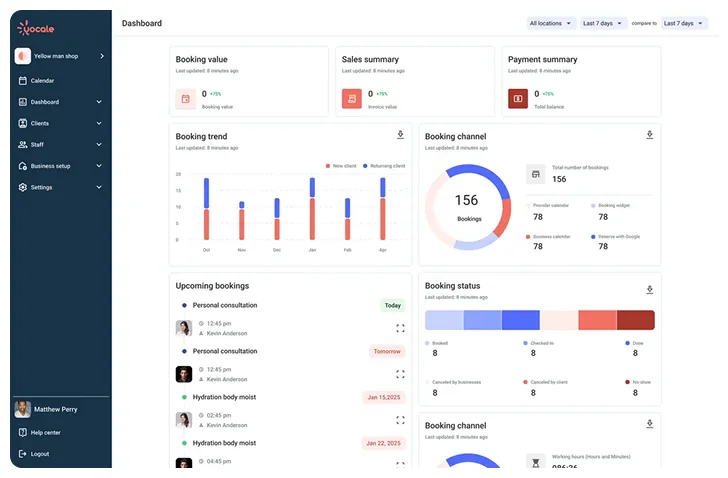This screenshot has width=728, height=478.
Task: Click Matthew Perry avatar photo
Action: pos(23,410)
